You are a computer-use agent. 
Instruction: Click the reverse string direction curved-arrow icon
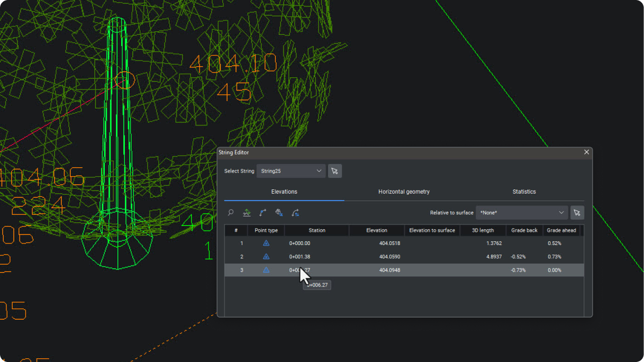pyautogui.click(x=295, y=213)
